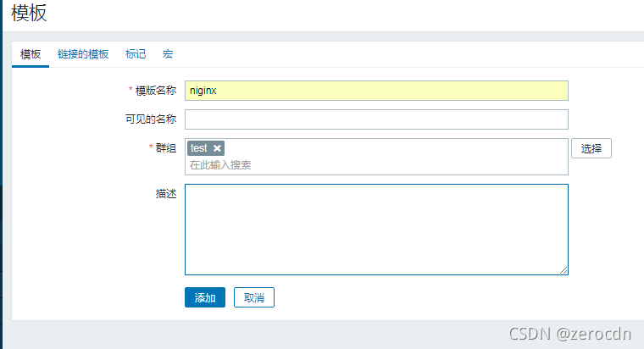644x349 pixels.
Task: Cancel with the 取消 button
Action: click(254, 297)
